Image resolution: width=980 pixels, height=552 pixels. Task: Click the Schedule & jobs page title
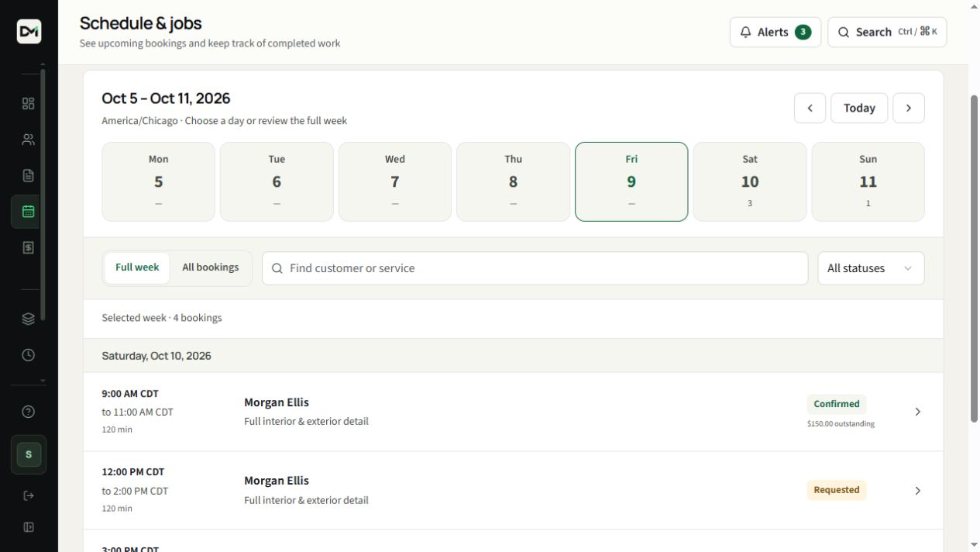[141, 23]
